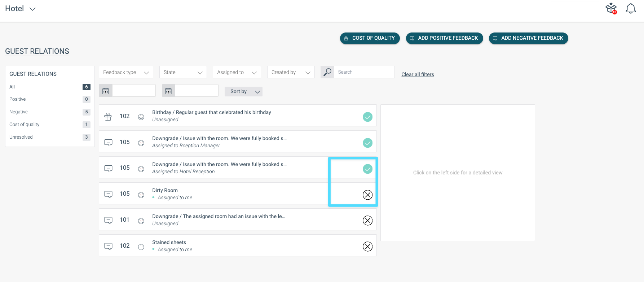This screenshot has width=644, height=282.
Task: Click sad face on the Hotel Reception row
Action: click(x=141, y=169)
